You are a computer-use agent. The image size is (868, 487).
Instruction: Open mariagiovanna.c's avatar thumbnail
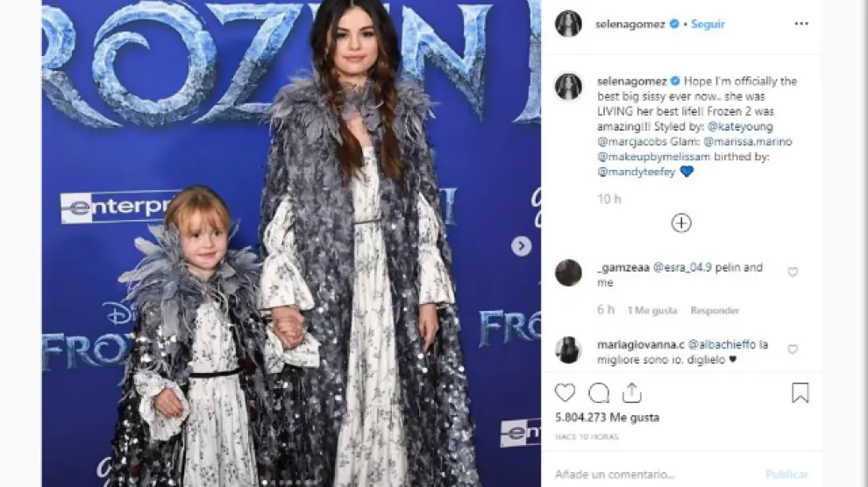pyautogui.click(x=568, y=349)
